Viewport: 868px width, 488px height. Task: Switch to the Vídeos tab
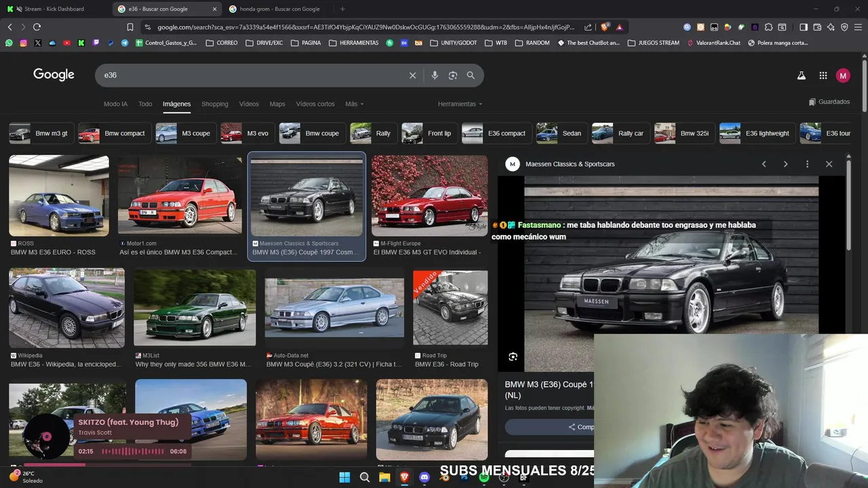249,104
